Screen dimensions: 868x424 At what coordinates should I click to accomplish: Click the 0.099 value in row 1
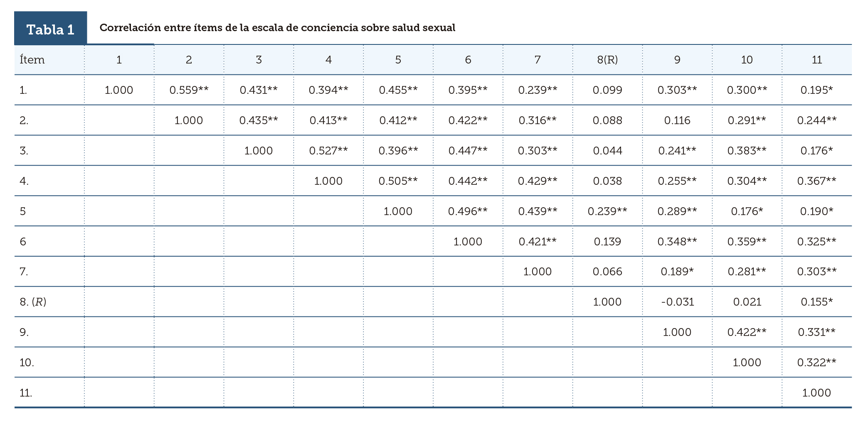[607, 90]
